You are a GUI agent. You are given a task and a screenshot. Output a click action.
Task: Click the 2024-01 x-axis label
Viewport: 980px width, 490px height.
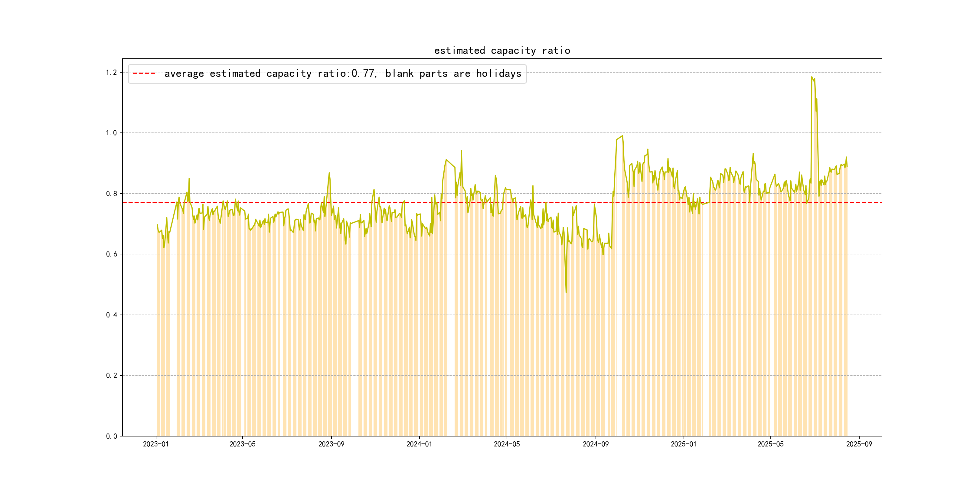[x=419, y=444]
